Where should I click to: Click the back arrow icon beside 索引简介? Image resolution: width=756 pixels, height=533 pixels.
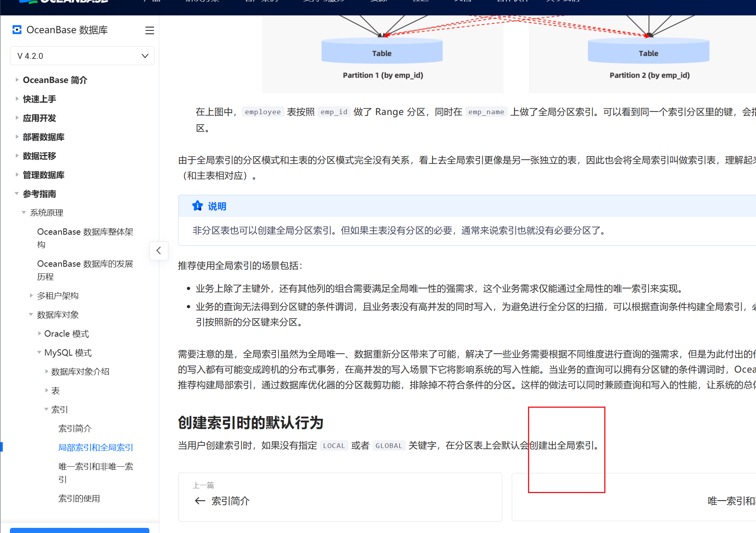(x=200, y=501)
